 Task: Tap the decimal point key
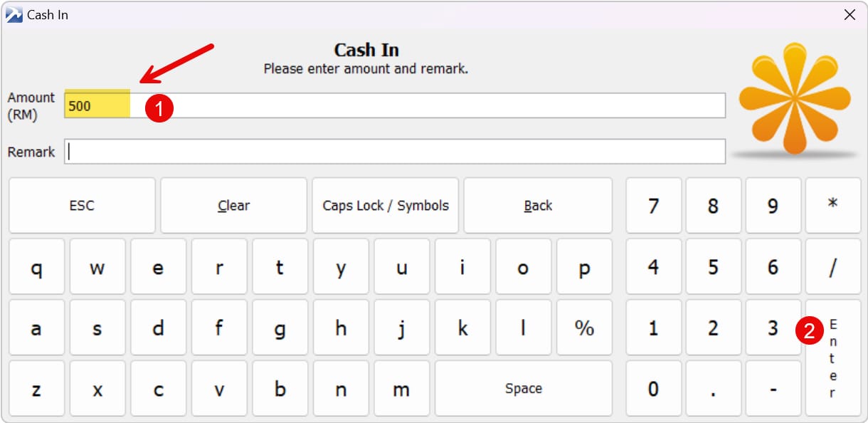[x=713, y=389]
